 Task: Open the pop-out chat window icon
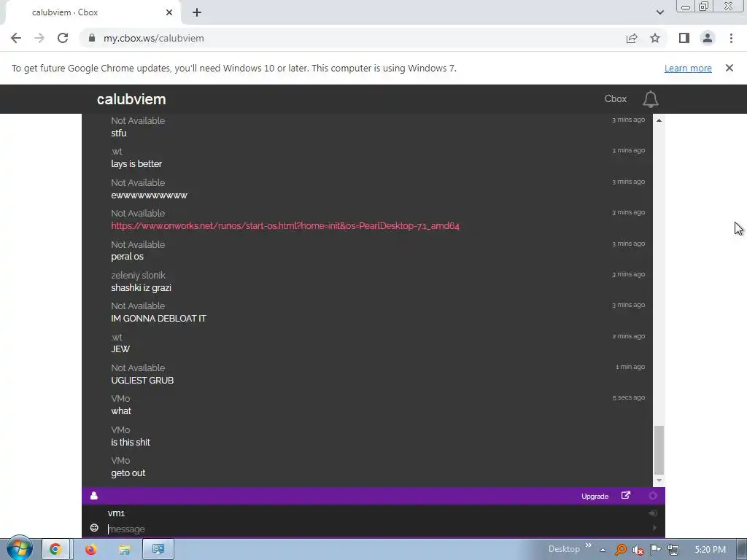626,496
